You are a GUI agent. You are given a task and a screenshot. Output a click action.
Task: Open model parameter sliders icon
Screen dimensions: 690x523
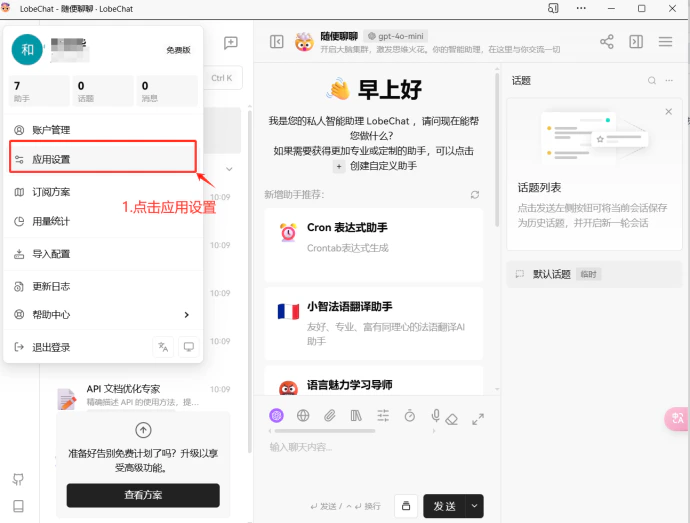(383, 415)
